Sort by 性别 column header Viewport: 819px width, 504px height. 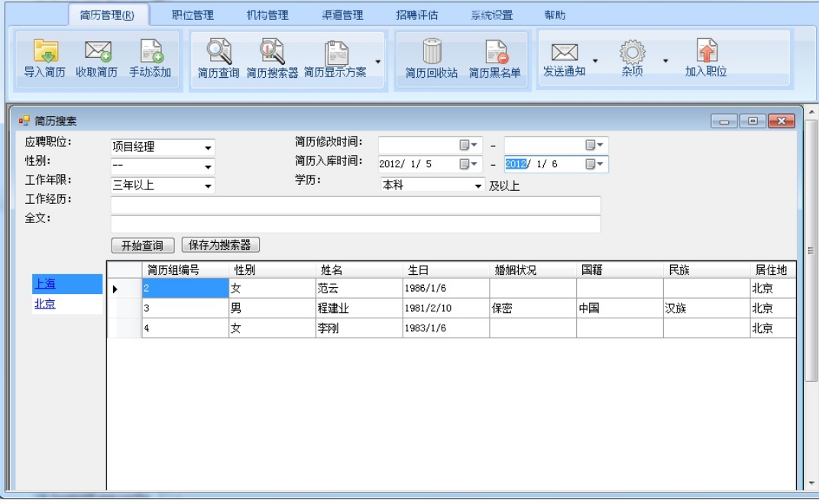(272, 270)
